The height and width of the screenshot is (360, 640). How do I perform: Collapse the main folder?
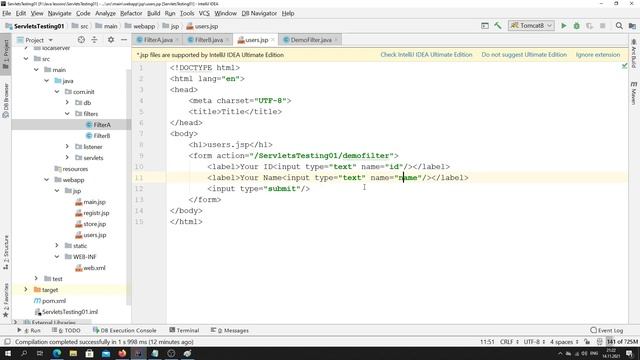pos(36,70)
